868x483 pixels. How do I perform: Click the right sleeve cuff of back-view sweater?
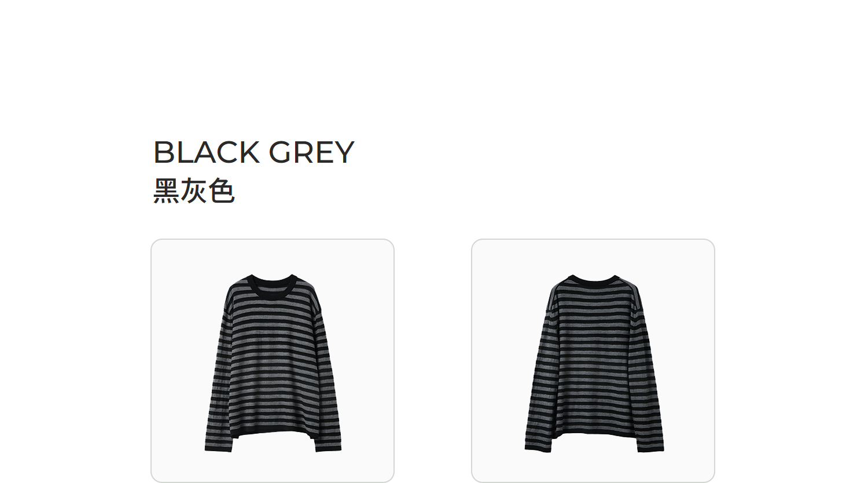pos(650,448)
